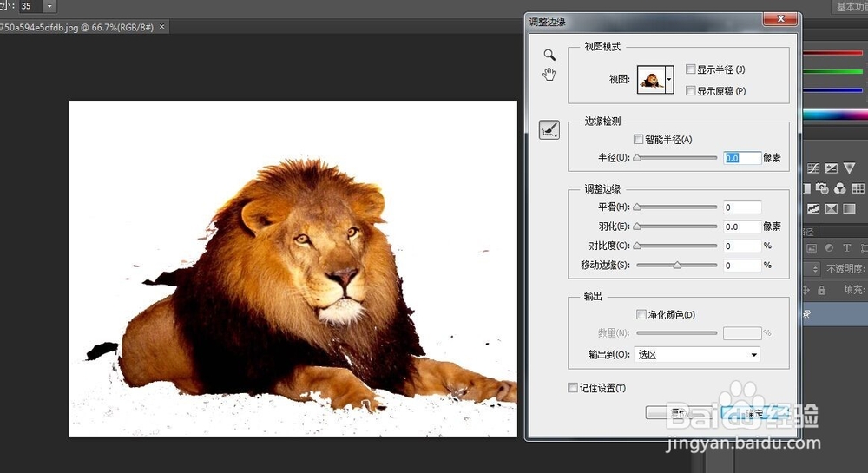Open the view mode thumbnail dropdown
This screenshot has width=868, height=473.
pyautogui.click(x=668, y=79)
